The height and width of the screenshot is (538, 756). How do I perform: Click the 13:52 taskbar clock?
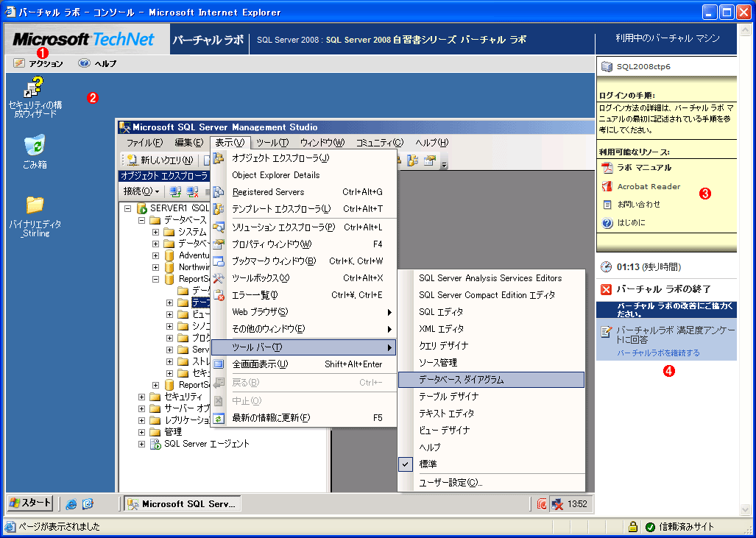pyautogui.click(x=578, y=504)
